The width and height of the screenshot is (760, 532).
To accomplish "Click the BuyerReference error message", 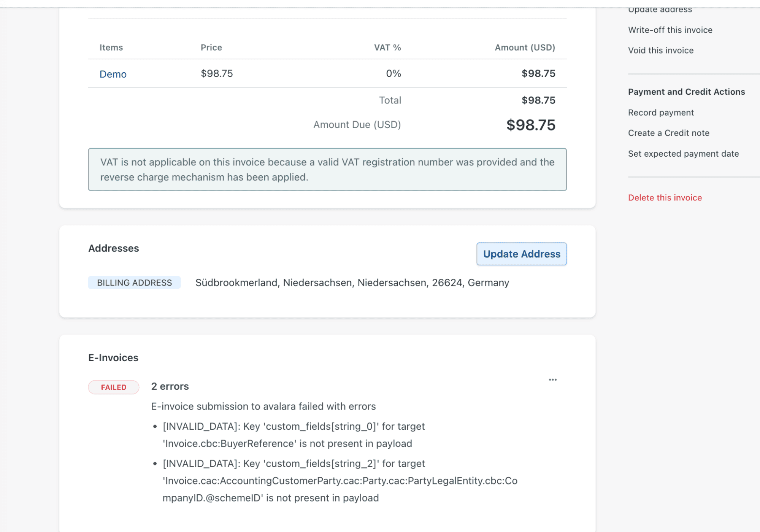I will tap(294, 435).
